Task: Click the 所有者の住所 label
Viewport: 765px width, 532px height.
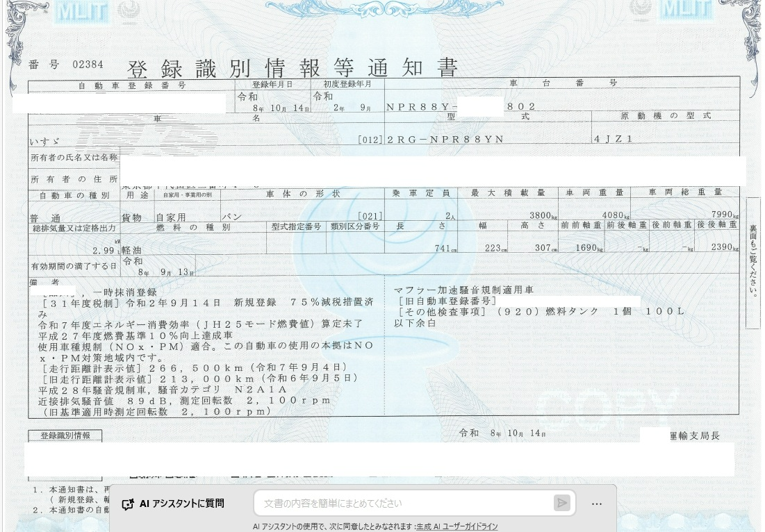Action: [x=74, y=179]
